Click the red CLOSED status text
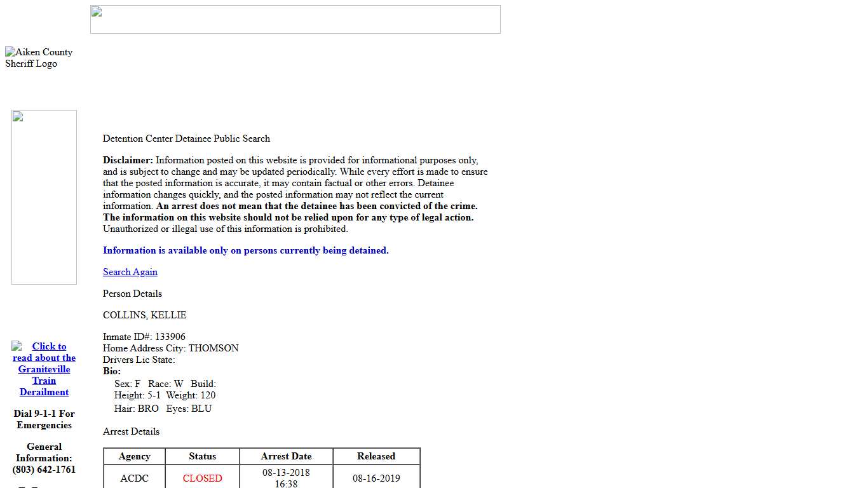This screenshot has width=868, height=488. coord(202,478)
